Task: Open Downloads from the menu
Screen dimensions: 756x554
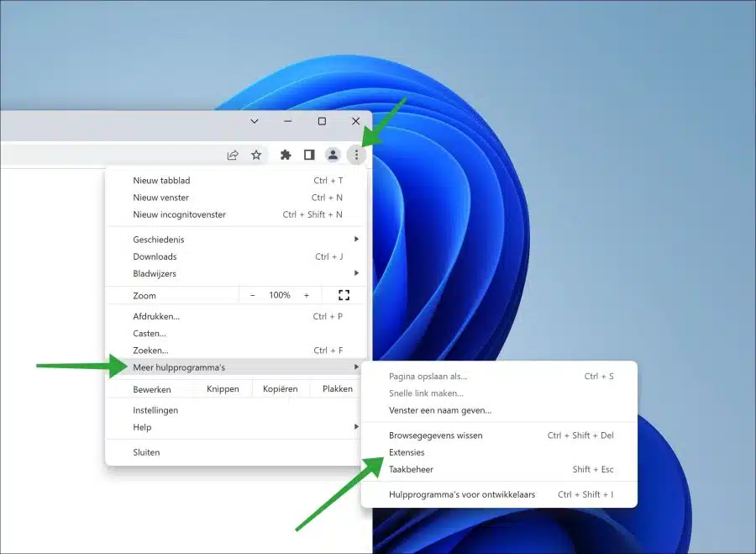Action: coord(236,256)
